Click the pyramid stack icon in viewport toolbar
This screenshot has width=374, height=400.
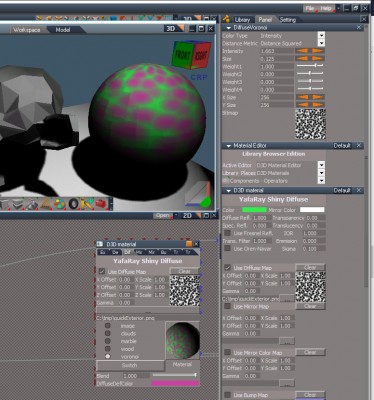(x=46, y=204)
